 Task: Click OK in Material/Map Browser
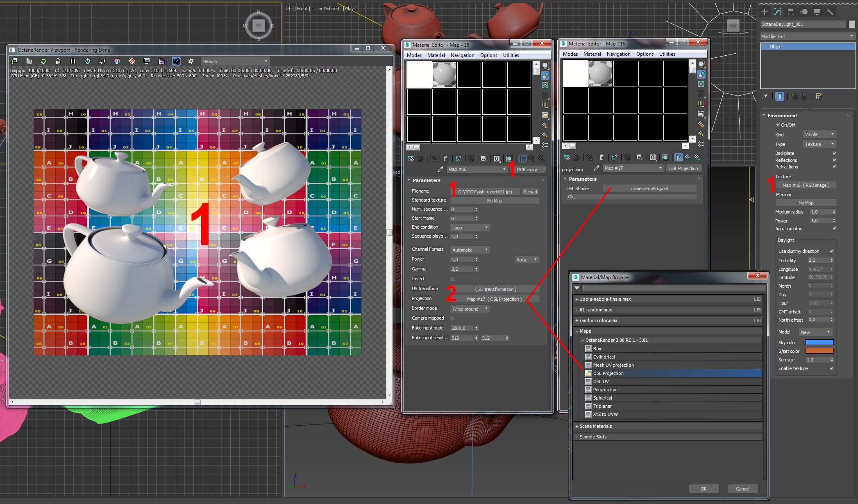tap(704, 488)
